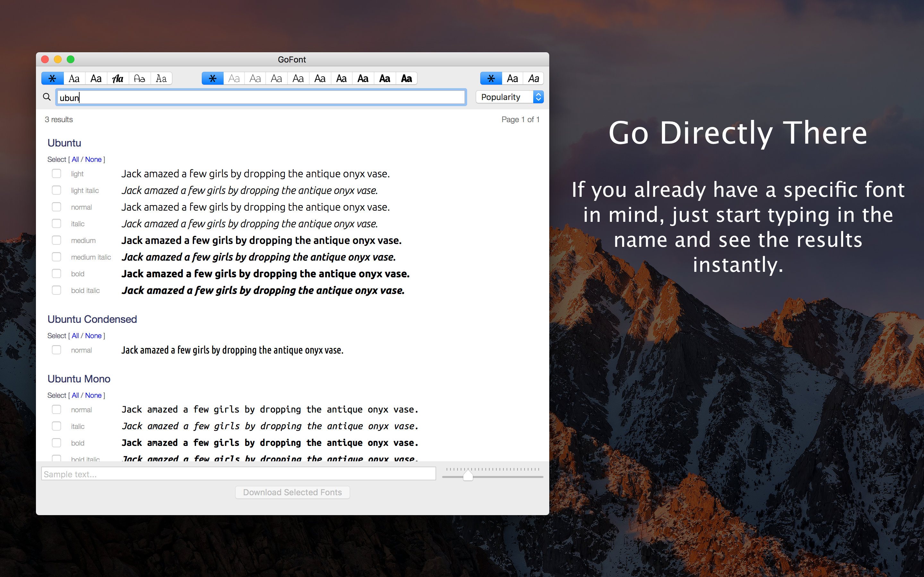Select the serif font category filter
This screenshot has height=577, width=924.
74,79
